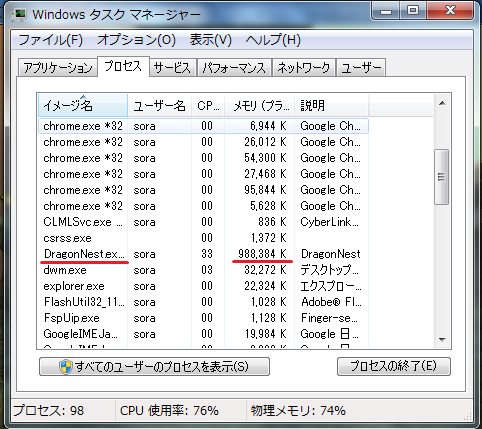Open the ヘルプ(H) menu

click(x=273, y=40)
